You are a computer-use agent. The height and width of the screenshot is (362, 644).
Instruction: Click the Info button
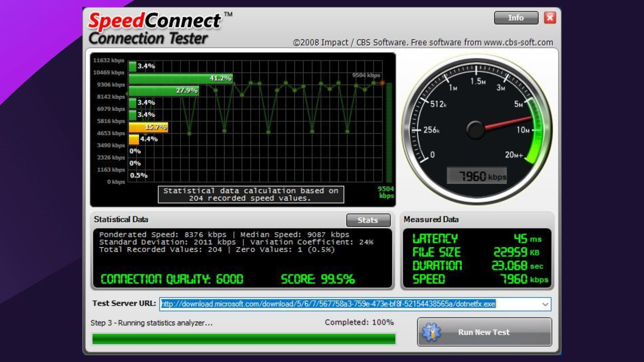click(x=516, y=18)
